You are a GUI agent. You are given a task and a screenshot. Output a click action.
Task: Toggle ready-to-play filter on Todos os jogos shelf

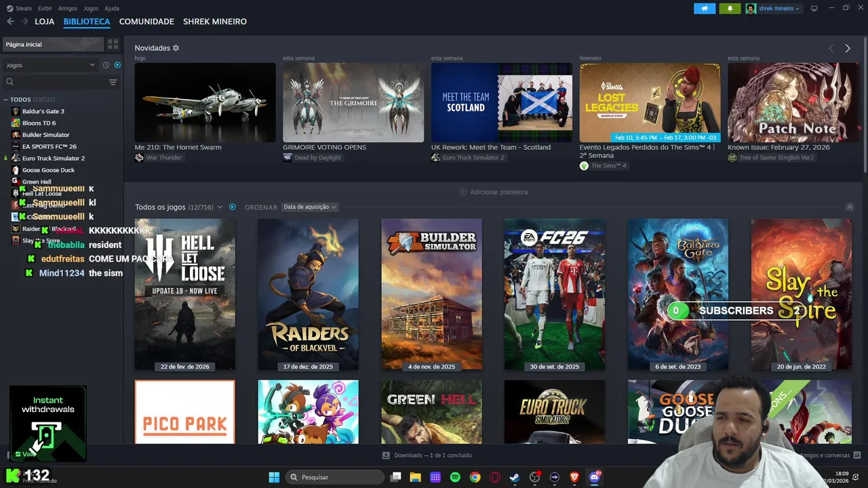tap(232, 207)
